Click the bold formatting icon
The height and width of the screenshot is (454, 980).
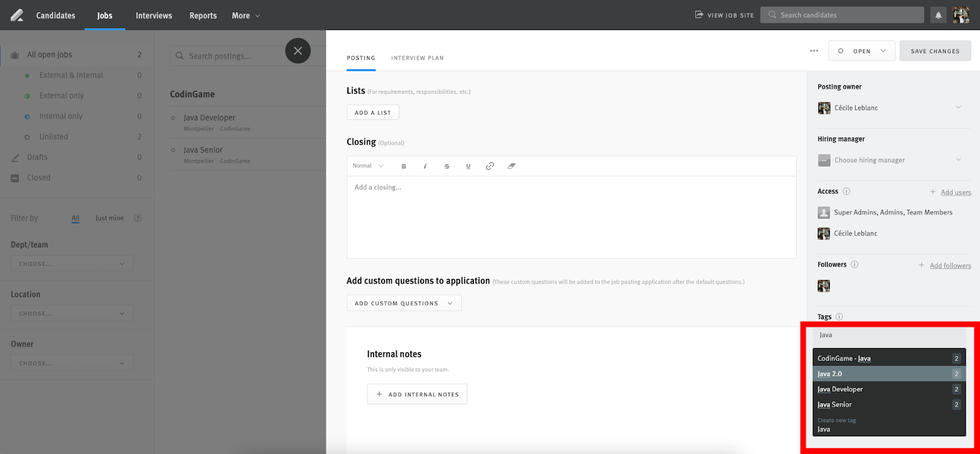point(404,166)
